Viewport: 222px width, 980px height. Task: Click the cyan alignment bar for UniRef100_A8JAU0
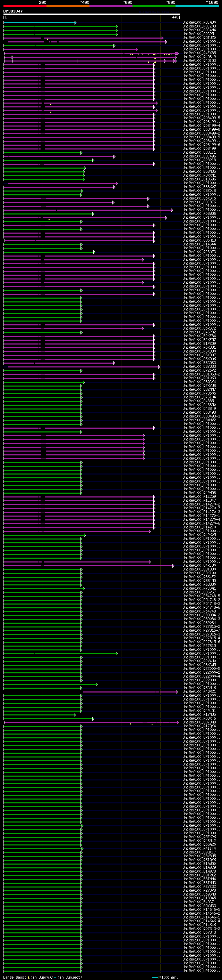pos(40,23)
